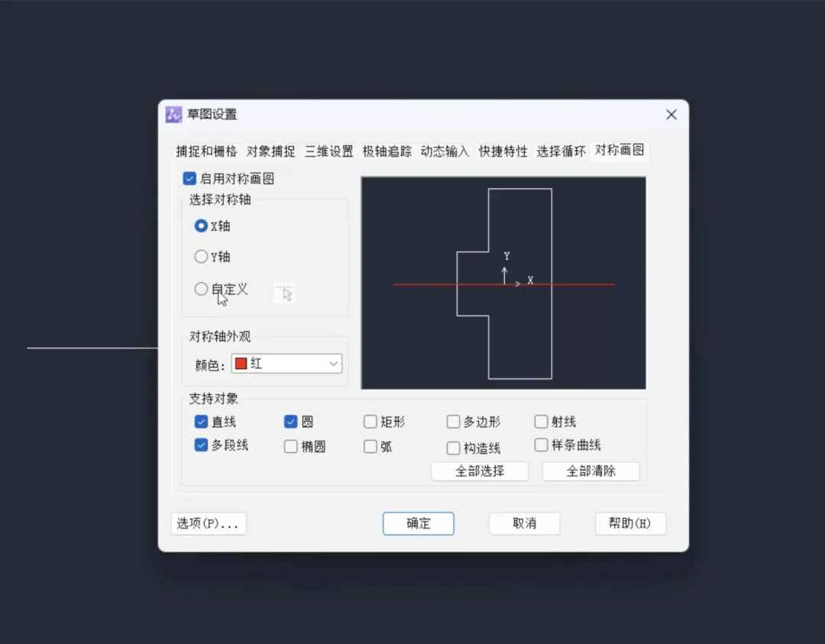Open options via the 选项(P) button
The height and width of the screenshot is (644, 825).
(208, 523)
